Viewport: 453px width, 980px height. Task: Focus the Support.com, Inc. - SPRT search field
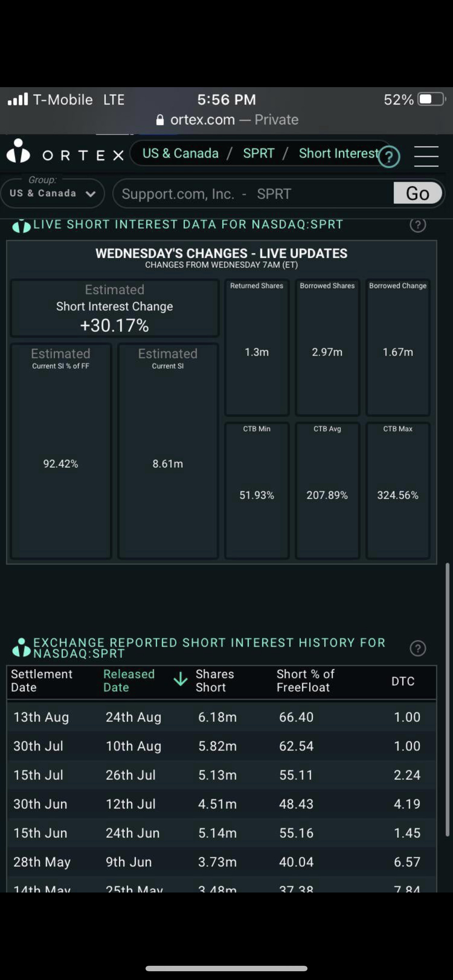(x=253, y=194)
